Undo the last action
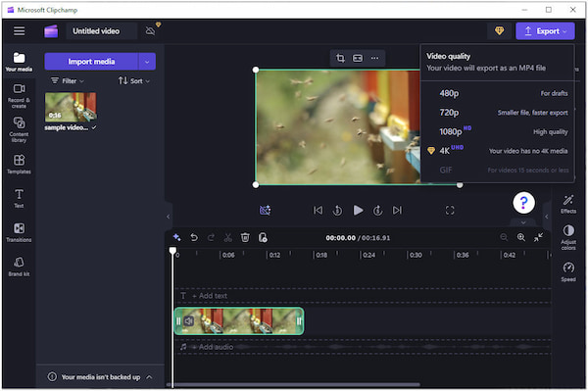The image size is (588, 391). click(194, 237)
